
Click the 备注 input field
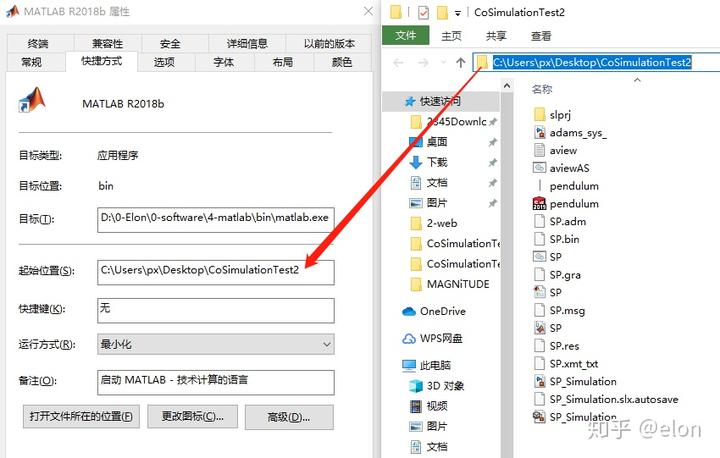click(216, 382)
